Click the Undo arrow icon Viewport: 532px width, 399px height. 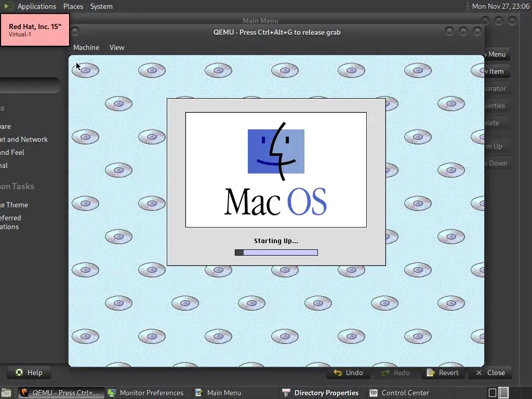338,373
